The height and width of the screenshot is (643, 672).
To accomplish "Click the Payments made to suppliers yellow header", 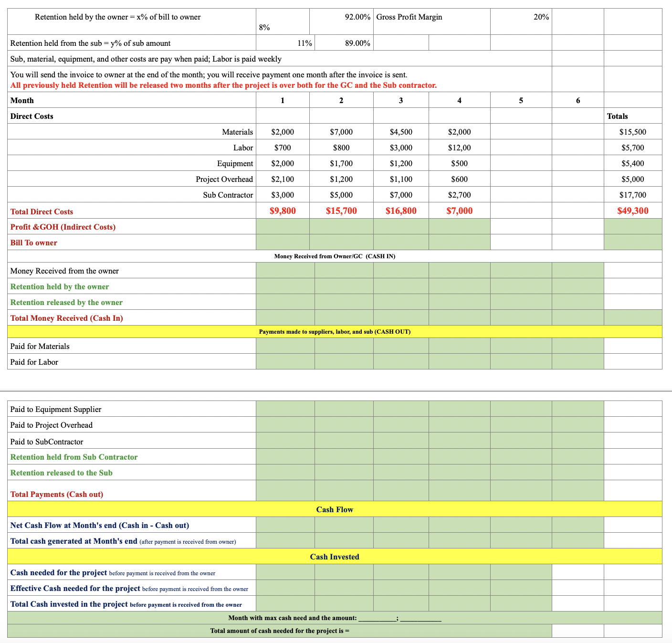I will point(335,331).
